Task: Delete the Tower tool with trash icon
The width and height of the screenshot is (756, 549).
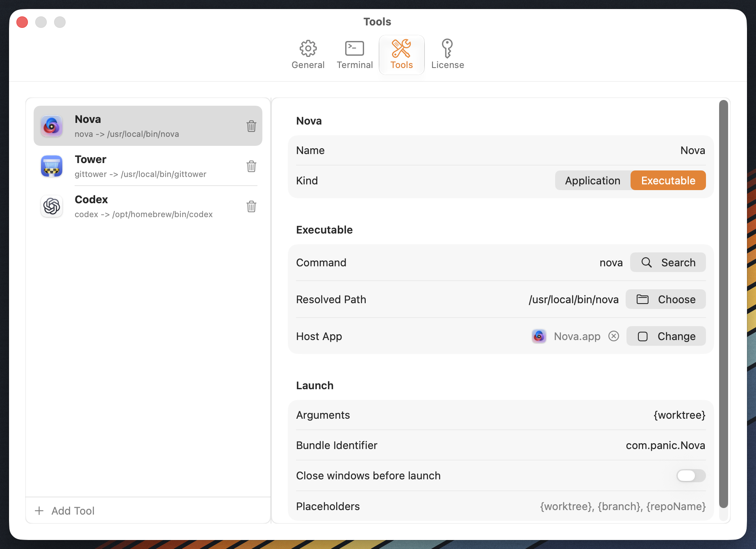Action: [251, 166]
